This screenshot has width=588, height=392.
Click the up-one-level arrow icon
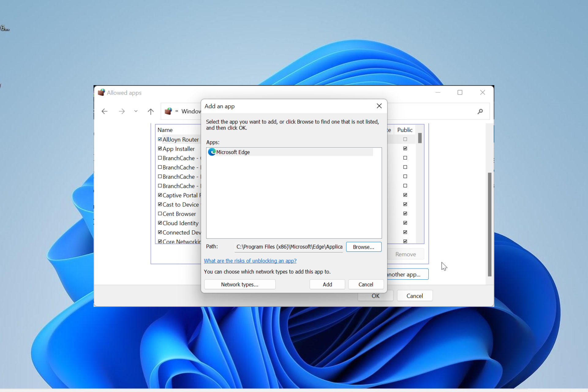pyautogui.click(x=150, y=111)
